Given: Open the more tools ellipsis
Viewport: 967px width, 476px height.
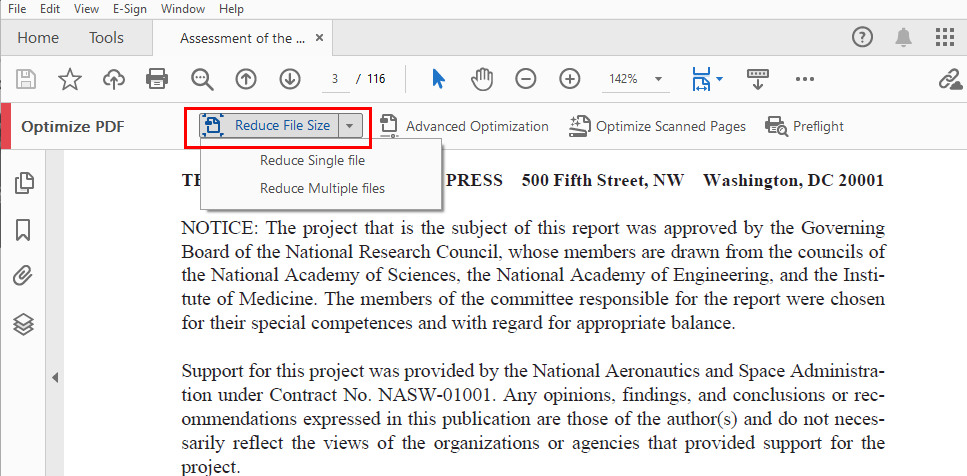Looking at the screenshot, I should 805,79.
